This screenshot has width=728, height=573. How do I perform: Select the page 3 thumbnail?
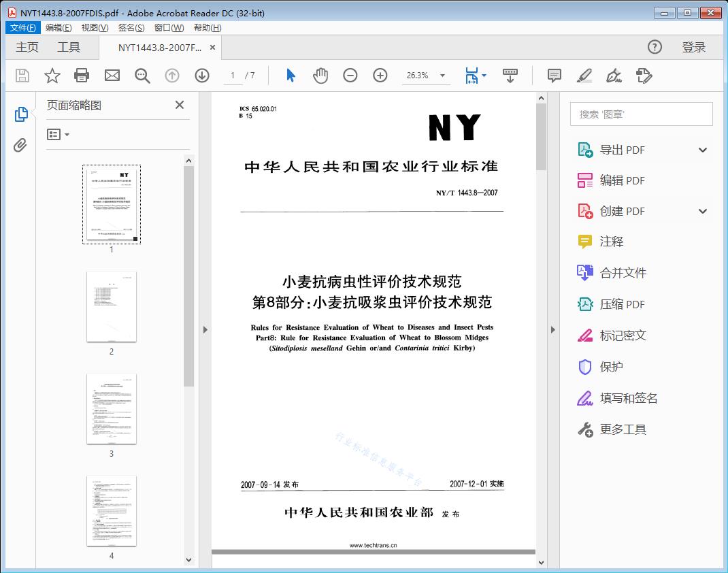tap(112, 408)
